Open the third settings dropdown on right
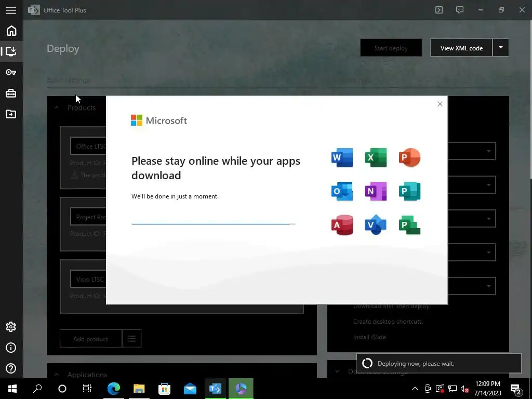Screen dimensions: 532x399 (x=472, y=219)
